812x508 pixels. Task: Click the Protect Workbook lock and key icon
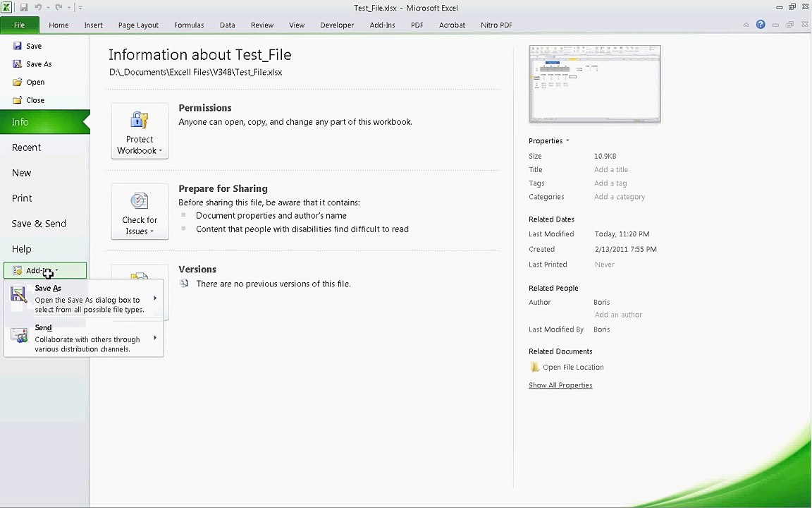click(x=140, y=120)
